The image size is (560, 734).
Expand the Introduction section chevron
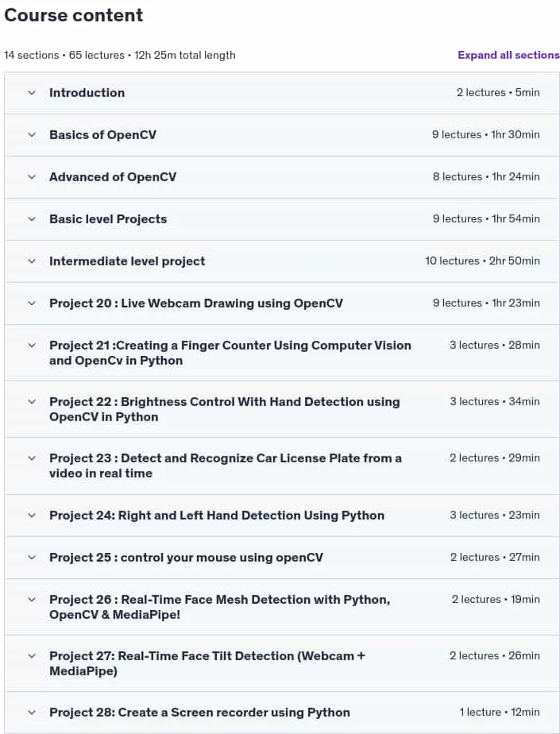click(32, 93)
